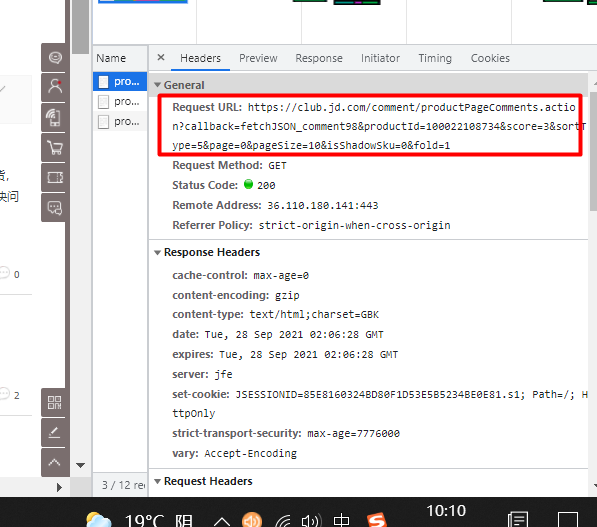Click the date header value
597x527 pixels.
coord(294,335)
